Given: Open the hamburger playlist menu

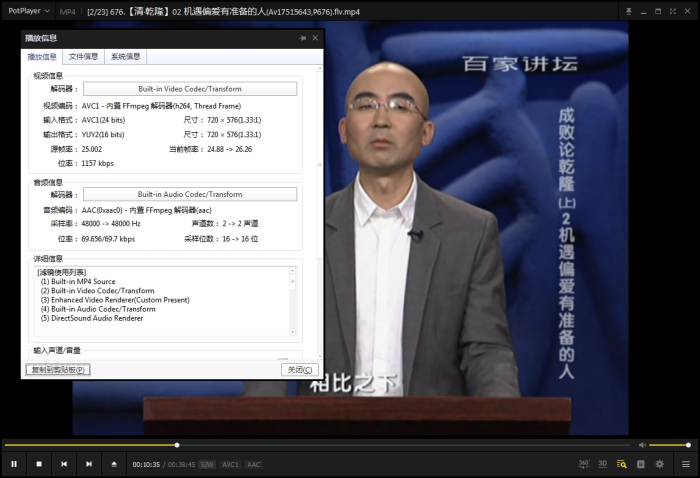Looking at the screenshot, I should (686, 464).
